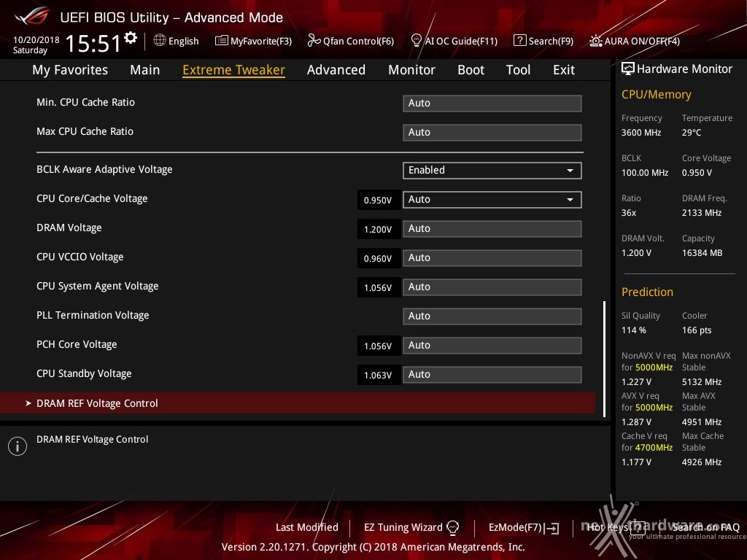Select the PLL Termination Voltage label
The width and height of the screenshot is (747, 560).
(x=93, y=315)
